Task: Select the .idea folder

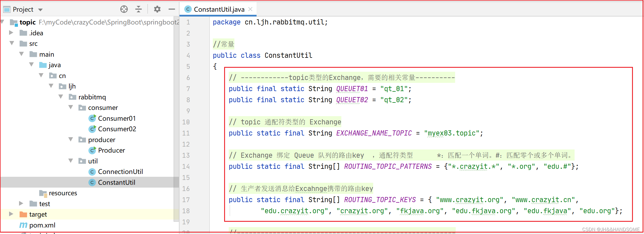Action: [36, 33]
